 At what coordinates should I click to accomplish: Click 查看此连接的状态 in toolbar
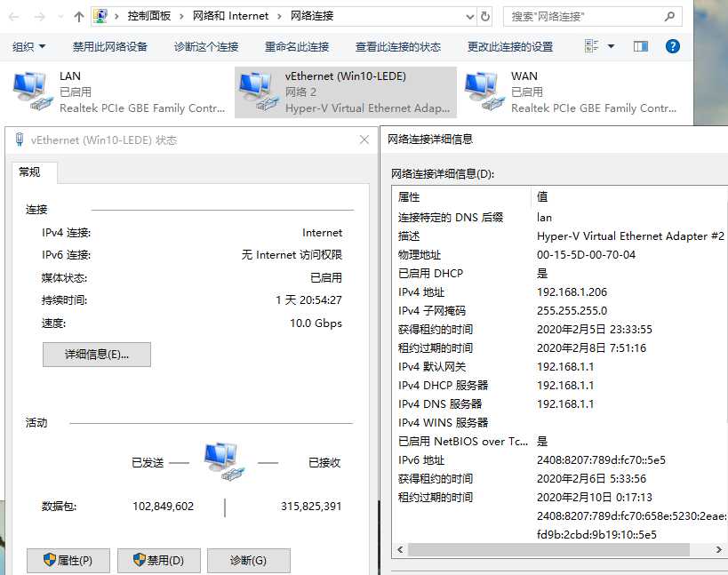click(x=398, y=46)
